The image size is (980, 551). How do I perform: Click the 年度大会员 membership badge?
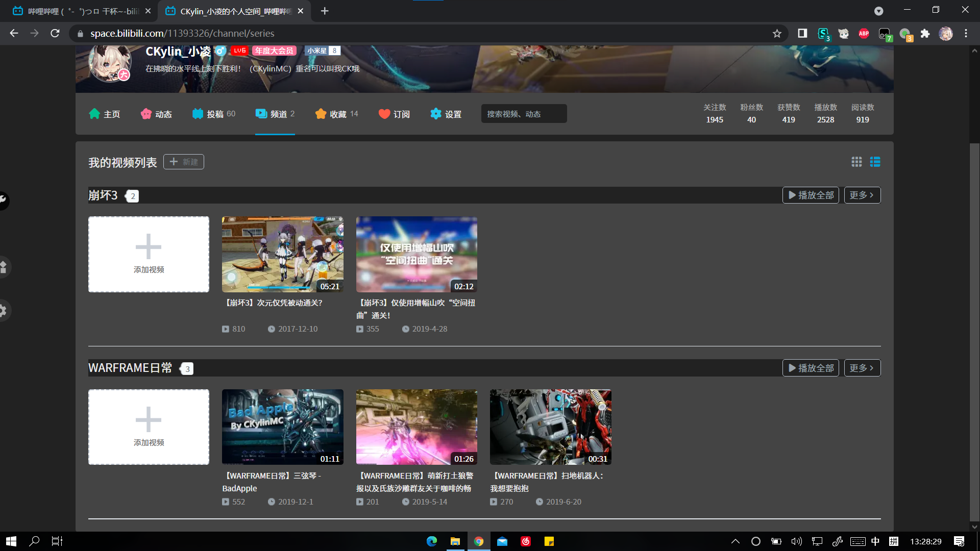(275, 51)
